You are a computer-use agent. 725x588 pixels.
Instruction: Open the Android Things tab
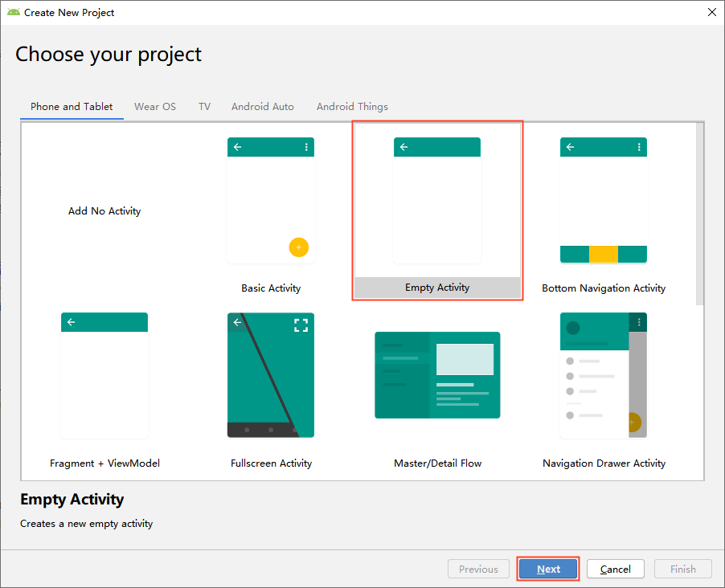[x=352, y=107]
